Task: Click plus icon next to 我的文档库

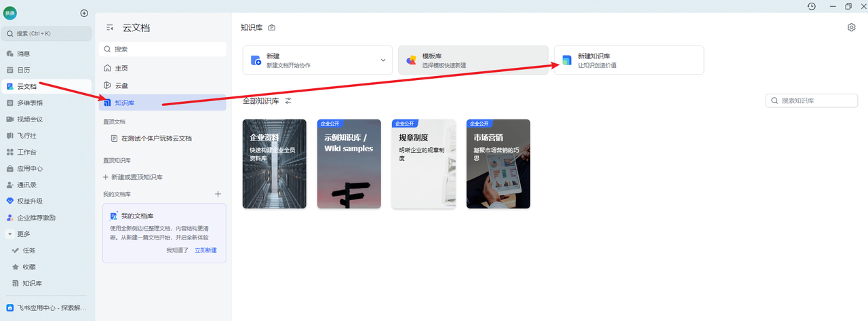Action: [218, 194]
